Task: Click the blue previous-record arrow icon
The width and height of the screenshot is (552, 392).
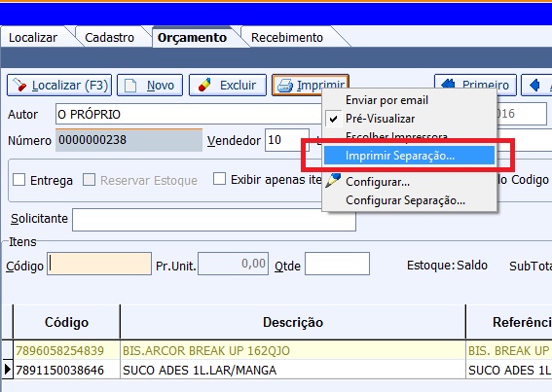Action: point(534,86)
